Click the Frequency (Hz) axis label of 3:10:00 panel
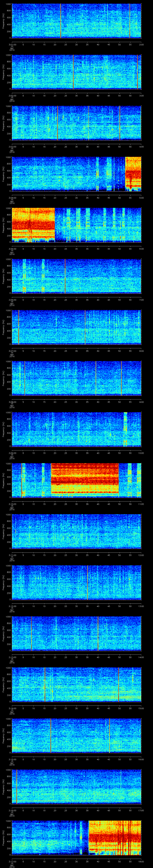This screenshot has height=868, width=153. 3,481
